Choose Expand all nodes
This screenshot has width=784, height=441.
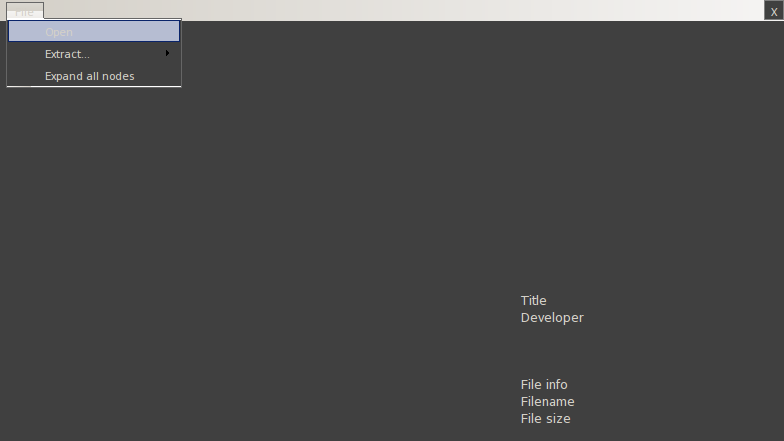(94, 76)
